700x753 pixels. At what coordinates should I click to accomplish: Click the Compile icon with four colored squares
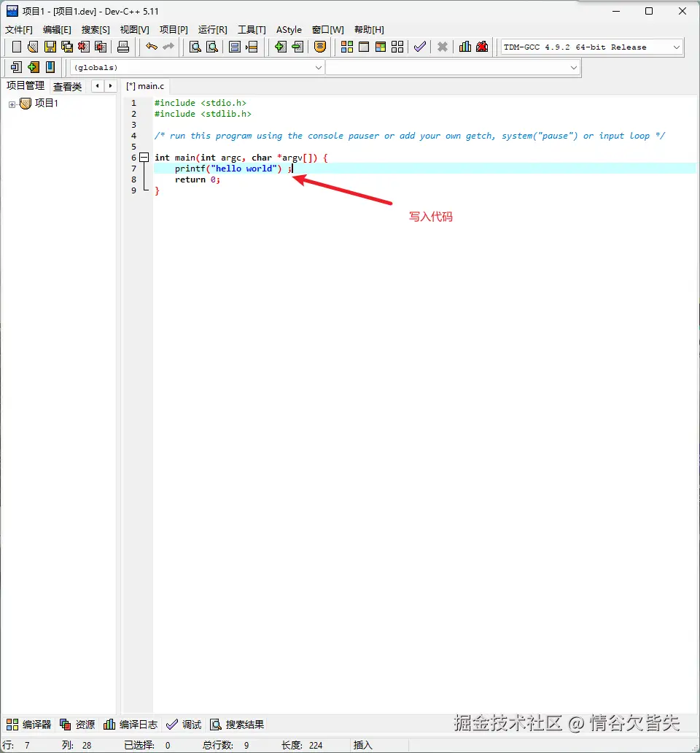coord(347,47)
